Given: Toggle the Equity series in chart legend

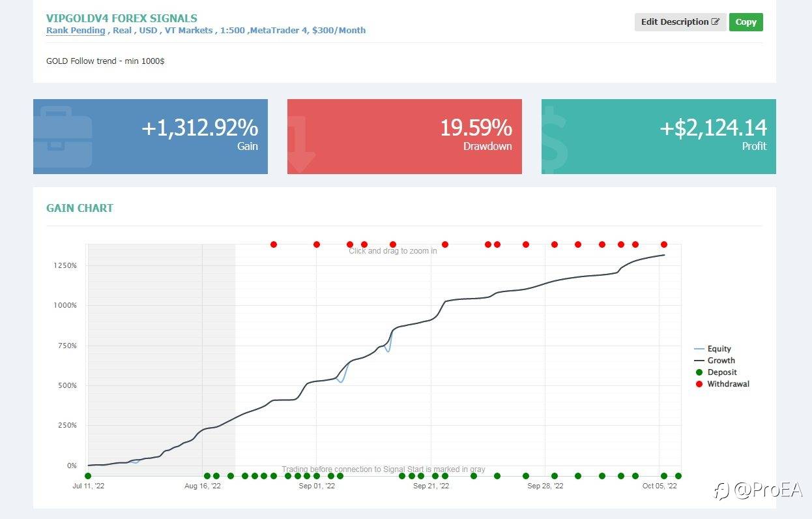Looking at the screenshot, I should click(x=713, y=349).
